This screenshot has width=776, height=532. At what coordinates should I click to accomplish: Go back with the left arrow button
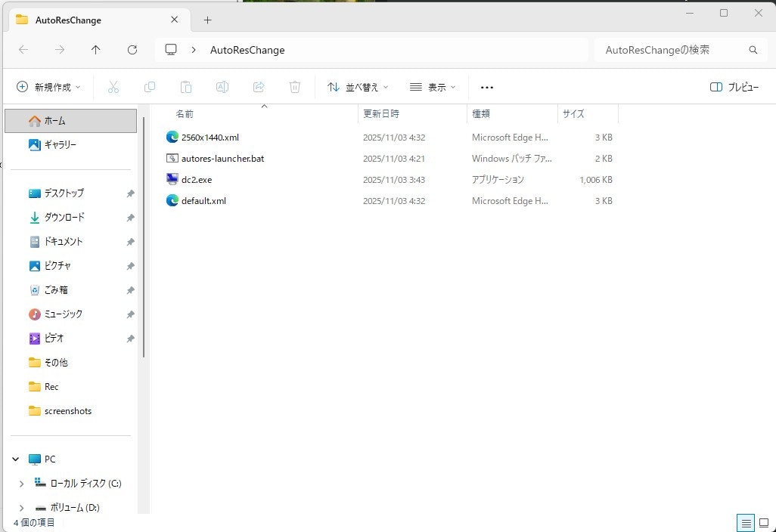23,49
